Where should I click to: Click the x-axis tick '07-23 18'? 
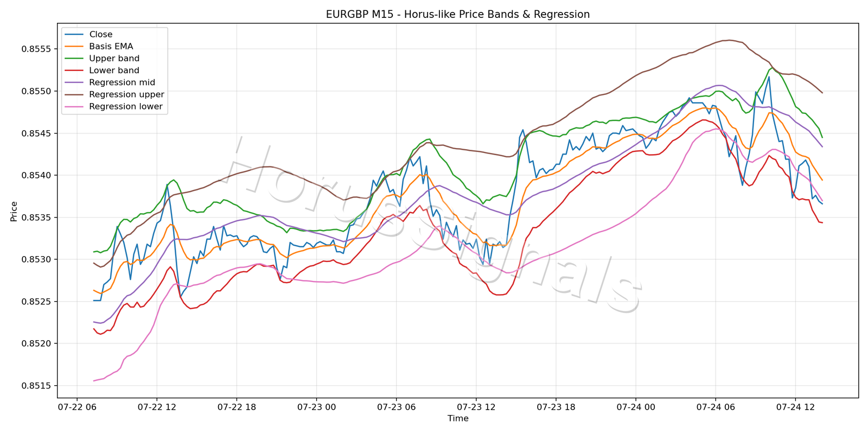[x=556, y=407]
